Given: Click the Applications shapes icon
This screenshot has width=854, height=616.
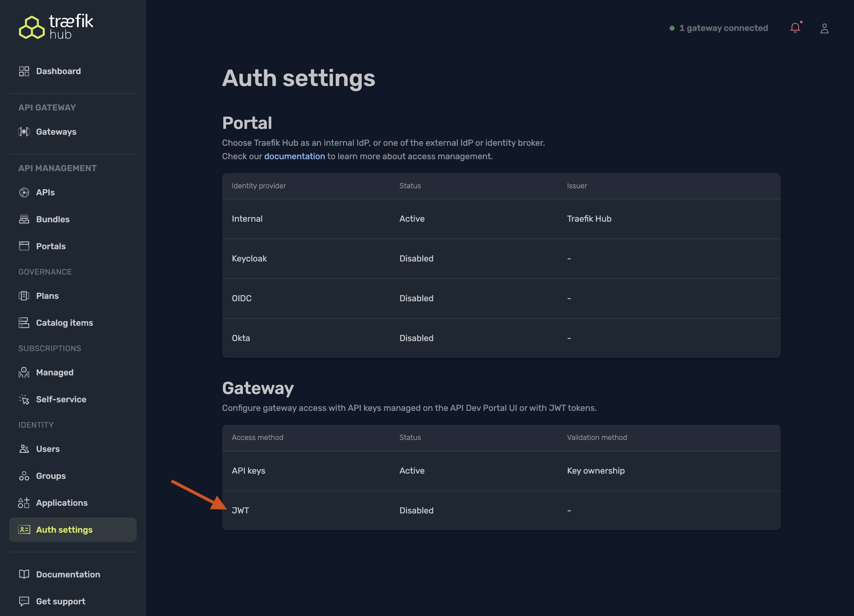Looking at the screenshot, I should [x=24, y=503].
